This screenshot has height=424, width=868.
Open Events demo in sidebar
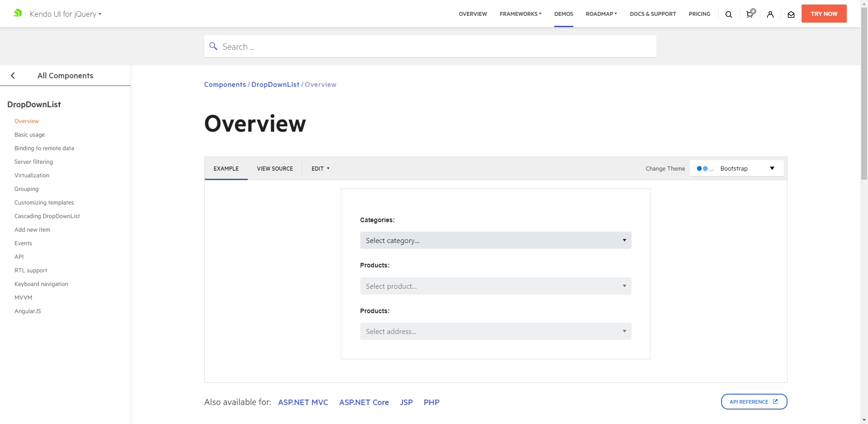click(x=23, y=243)
